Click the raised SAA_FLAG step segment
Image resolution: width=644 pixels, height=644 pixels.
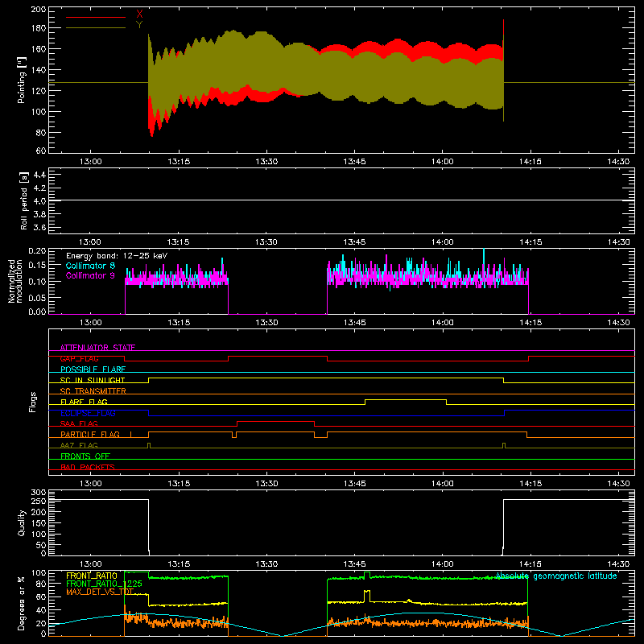[x=275, y=421]
